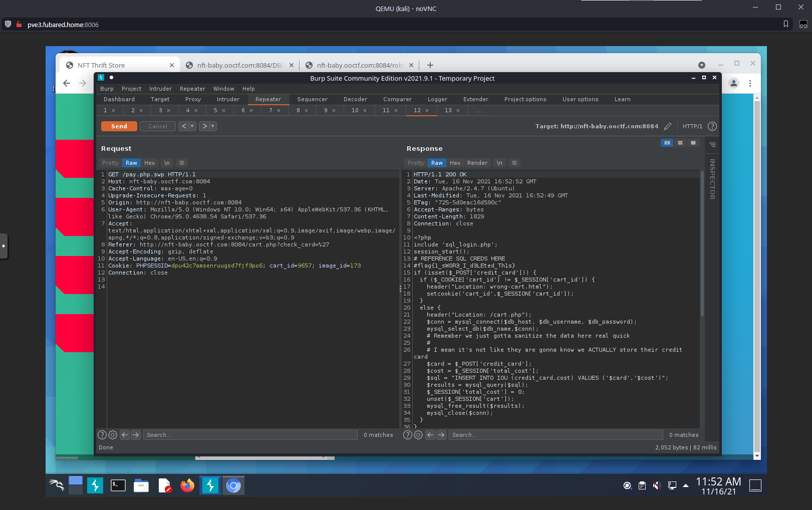This screenshot has width=812, height=510.
Task: Switch to side-by-side layout view
Action: [x=667, y=143]
